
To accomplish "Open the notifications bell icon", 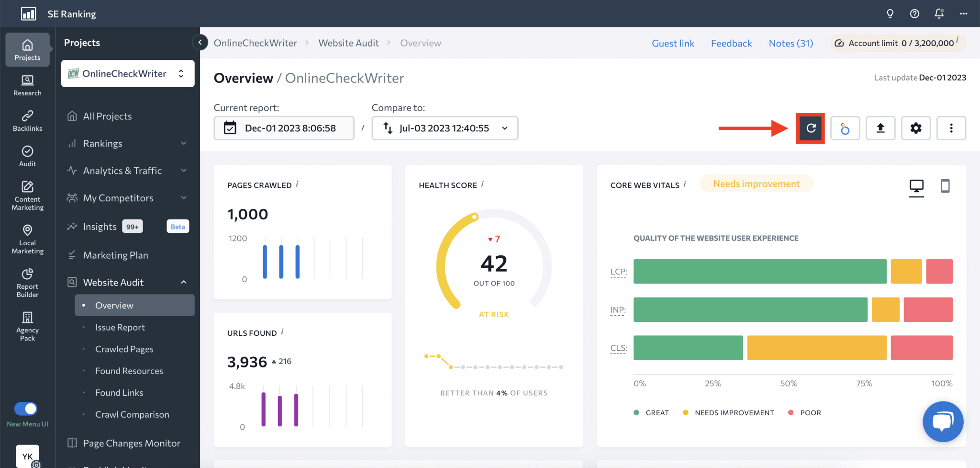I will pyautogui.click(x=939, y=13).
